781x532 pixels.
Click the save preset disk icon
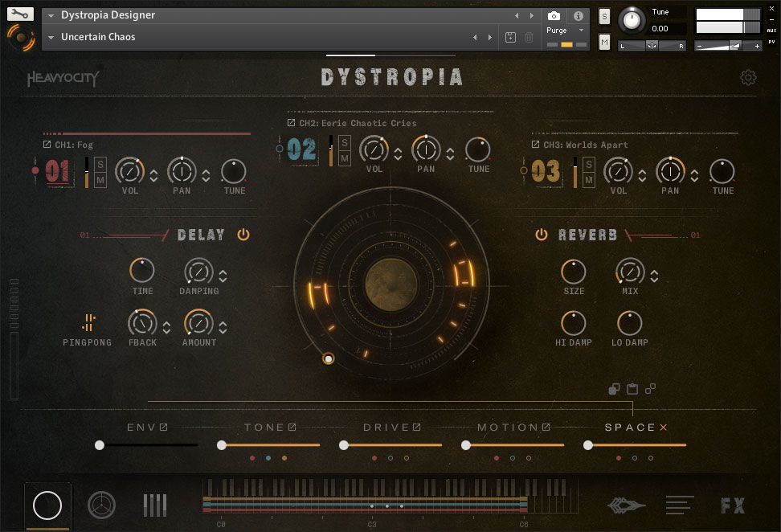click(510, 37)
